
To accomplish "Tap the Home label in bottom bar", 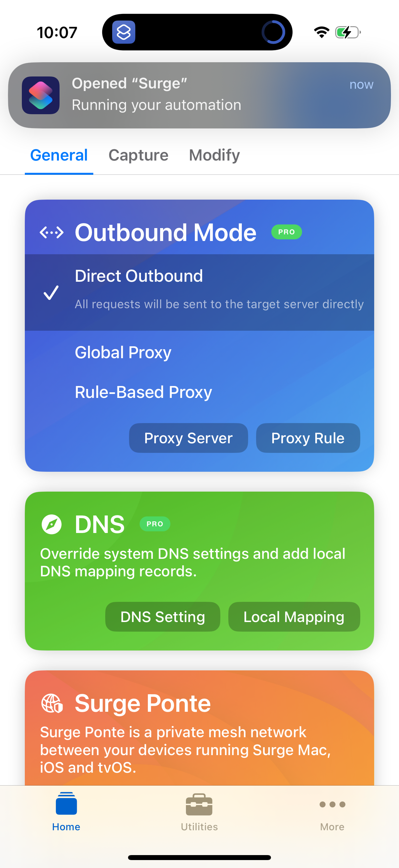I will point(66,827).
